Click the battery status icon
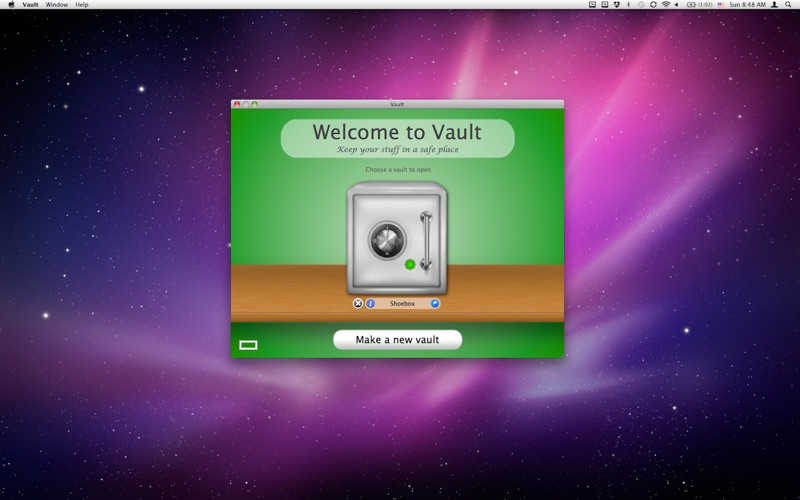 [691, 5]
